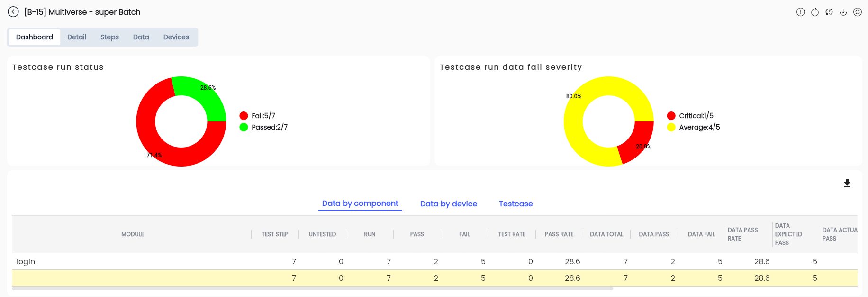The image size is (868, 297).
Task: Click the red Critical legend swatch
Action: [671, 116]
